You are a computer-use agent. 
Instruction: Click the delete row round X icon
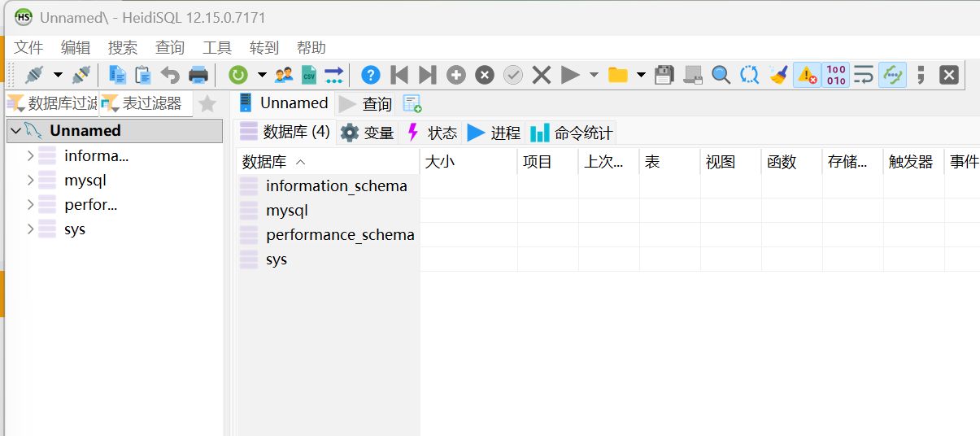[x=485, y=75]
